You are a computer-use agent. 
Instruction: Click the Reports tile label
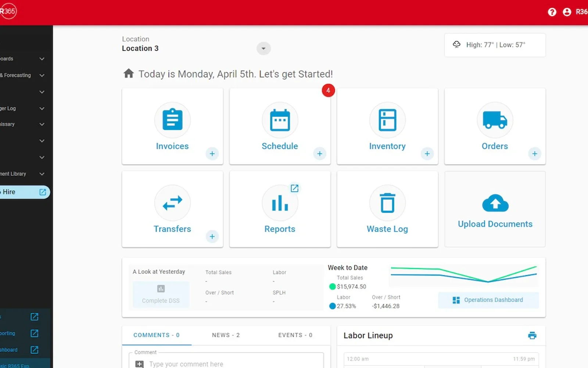280,229
